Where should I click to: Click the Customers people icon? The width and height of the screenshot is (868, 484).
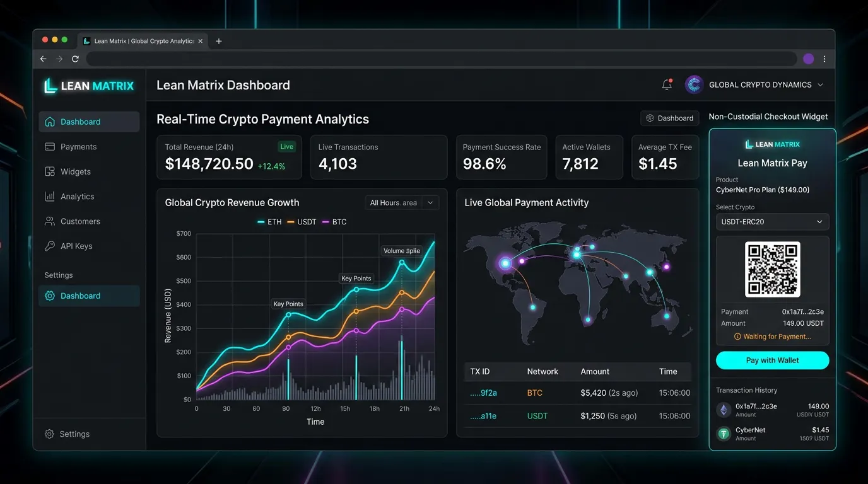click(x=50, y=221)
